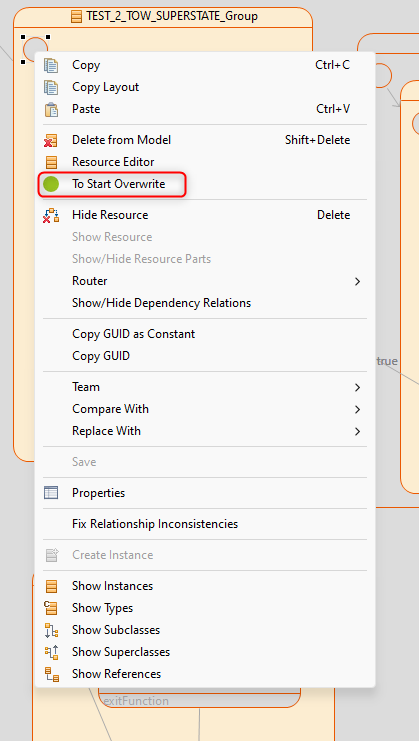Expand the Team submenu arrow
Screen dimensions: 419x741
[x=357, y=388]
